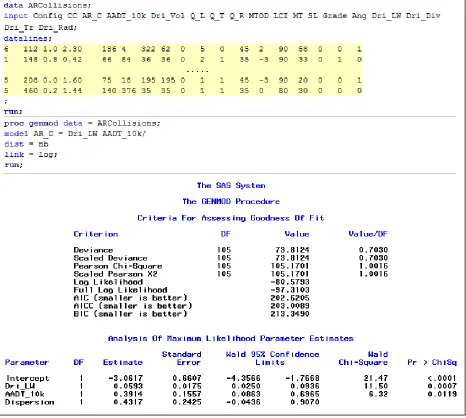The height and width of the screenshot is (418, 466).
Task: Click the 'Standard Error' column header
Action: [182, 358]
